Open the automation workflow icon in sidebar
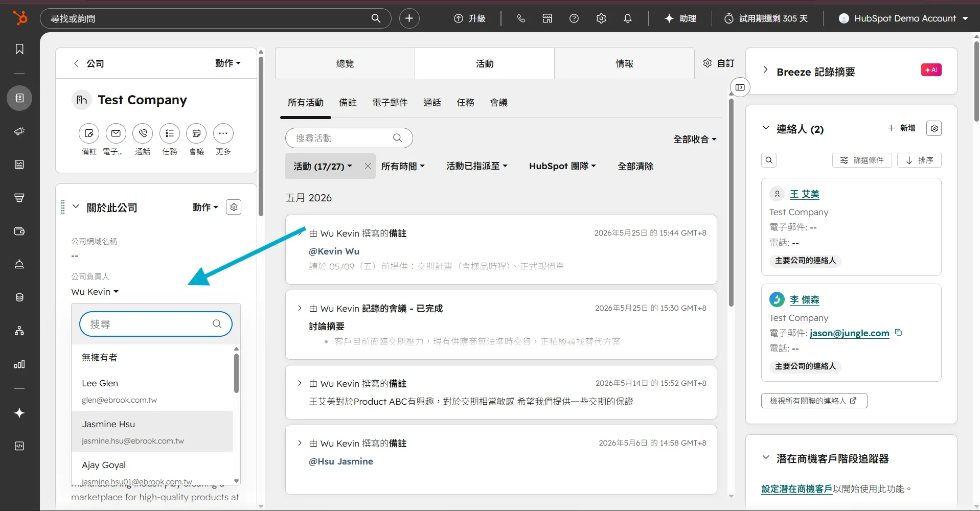 pos(19,331)
